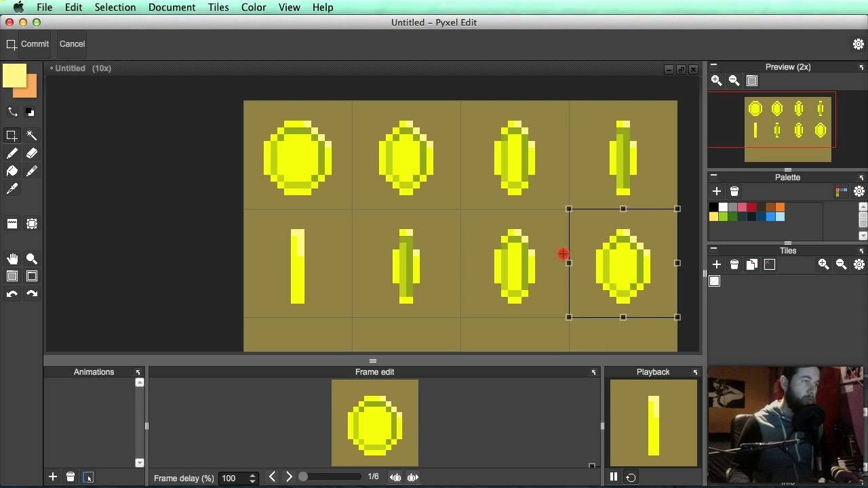Select the Hand pan tool
This screenshot has height=488, width=868.
12,258
